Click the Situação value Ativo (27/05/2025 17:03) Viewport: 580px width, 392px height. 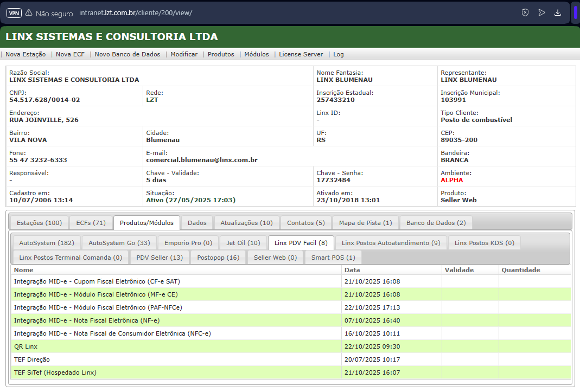(x=190, y=200)
